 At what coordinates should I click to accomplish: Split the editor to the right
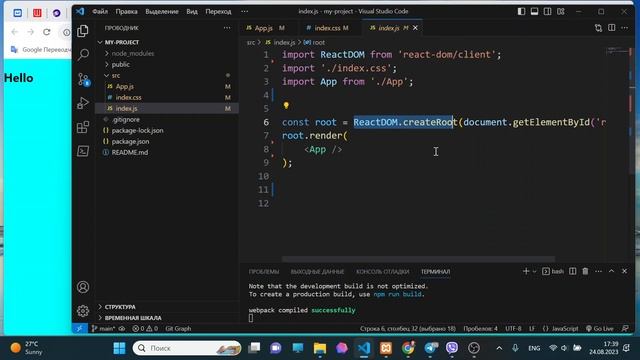(611, 28)
